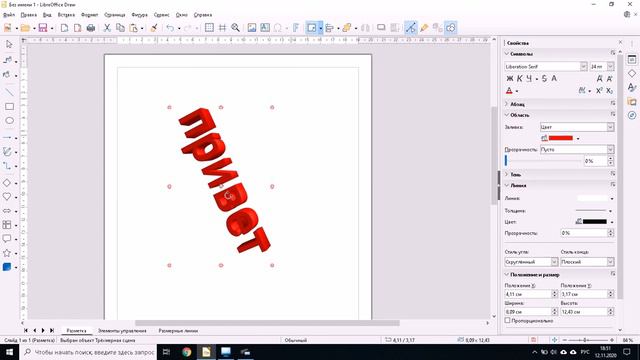
Task: Click the area transparency slider
Action: tap(542, 161)
